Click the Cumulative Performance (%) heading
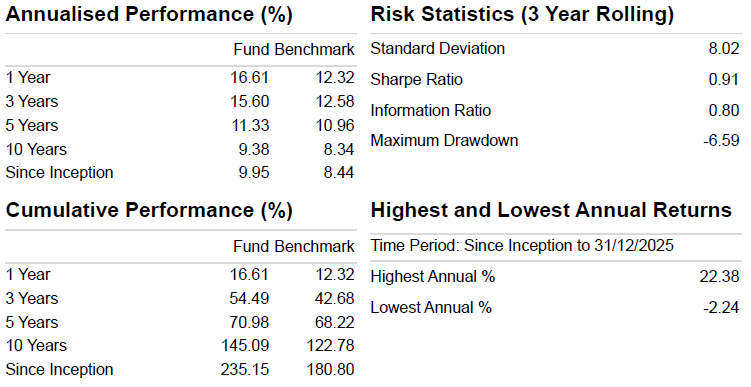The width and height of the screenshot is (751, 387). click(x=149, y=210)
